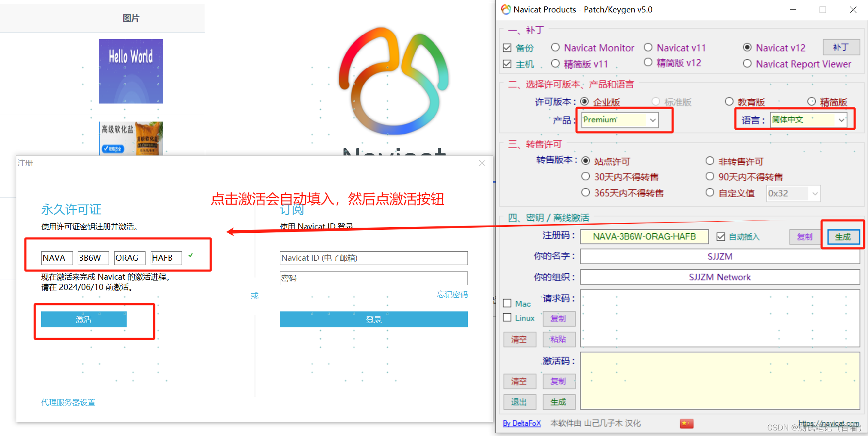This screenshot has height=436, width=868.
Task: Open the 语言 简体中文 dropdown
Action: coord(809,120)
